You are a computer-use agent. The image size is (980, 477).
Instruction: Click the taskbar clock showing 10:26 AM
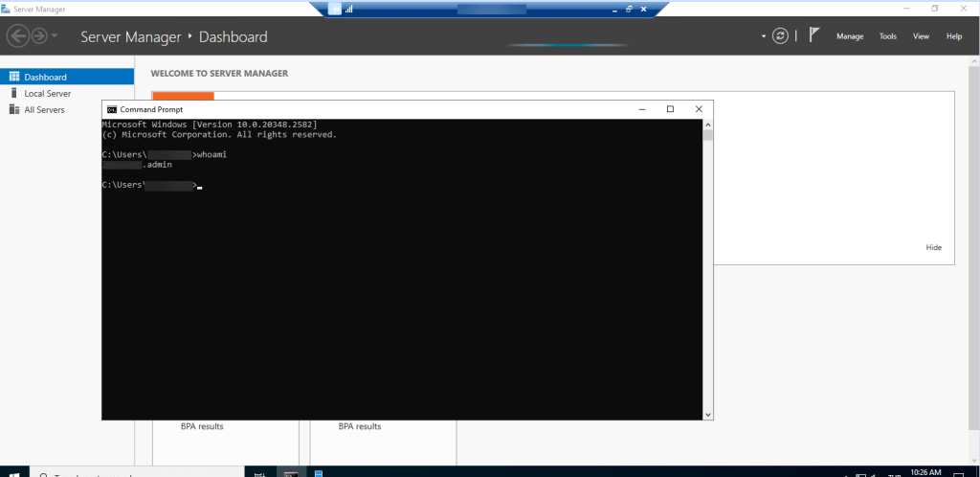click(928, 472)
